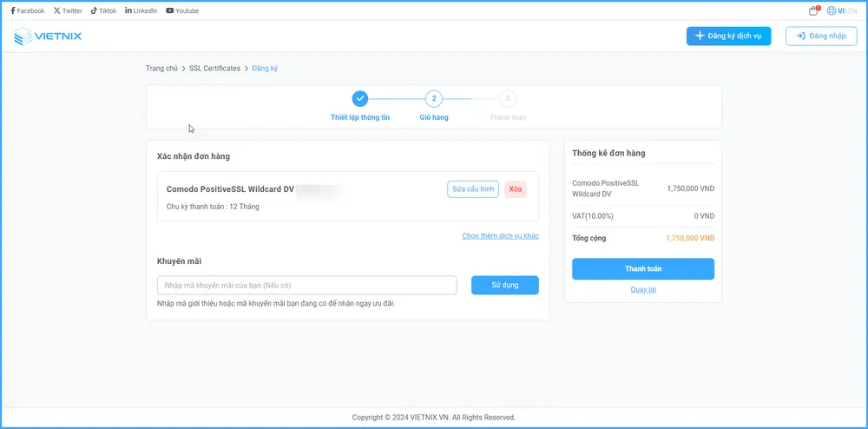Click the Đăng ký breadcrumb
Viewport: 868px width, 429px height.
click(x=265, y=68)
